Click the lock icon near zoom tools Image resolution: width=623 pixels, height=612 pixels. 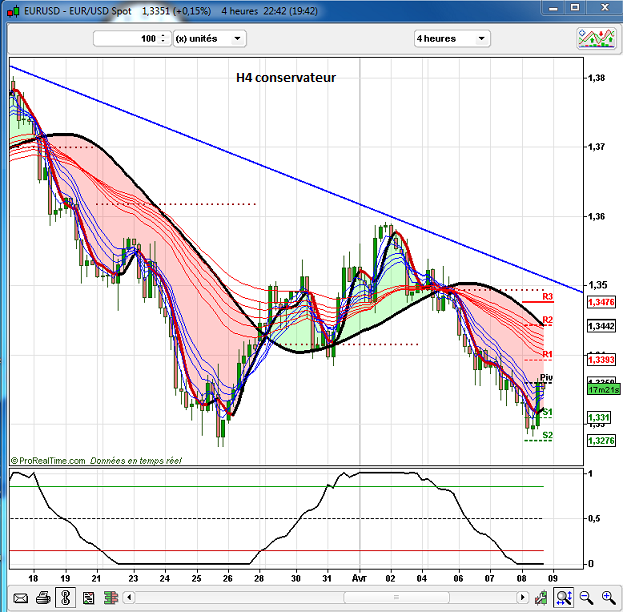pyautogui.click(x=541, y=598)
